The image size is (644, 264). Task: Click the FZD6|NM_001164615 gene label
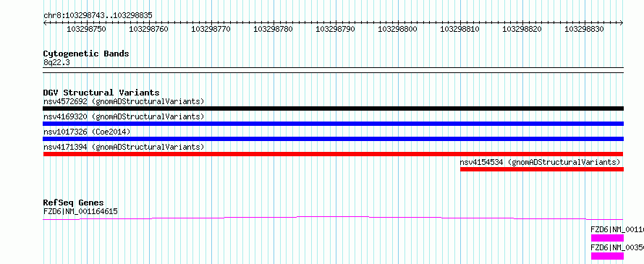80,212
